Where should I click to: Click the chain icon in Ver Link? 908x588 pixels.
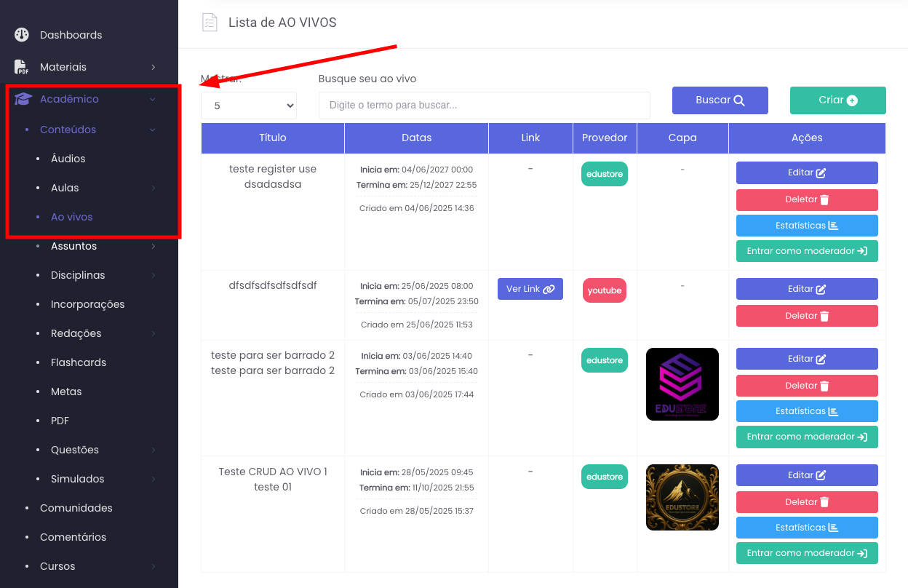549,289
